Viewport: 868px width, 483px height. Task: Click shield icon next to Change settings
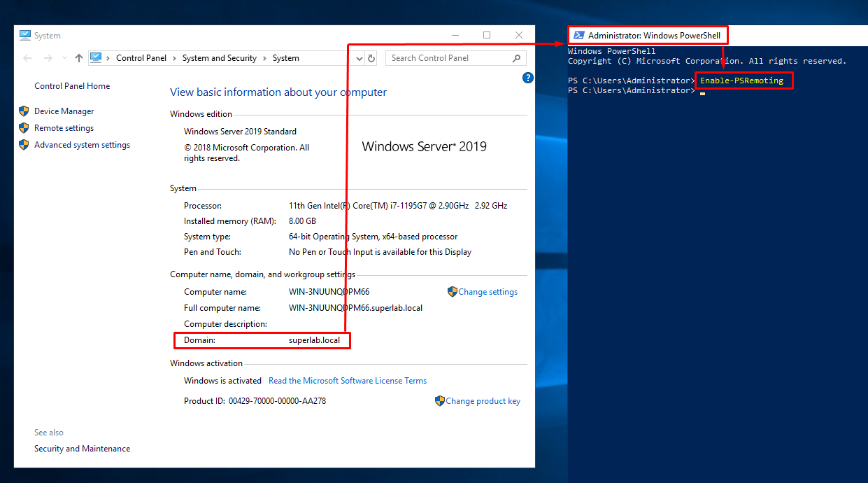coord(453,292)
